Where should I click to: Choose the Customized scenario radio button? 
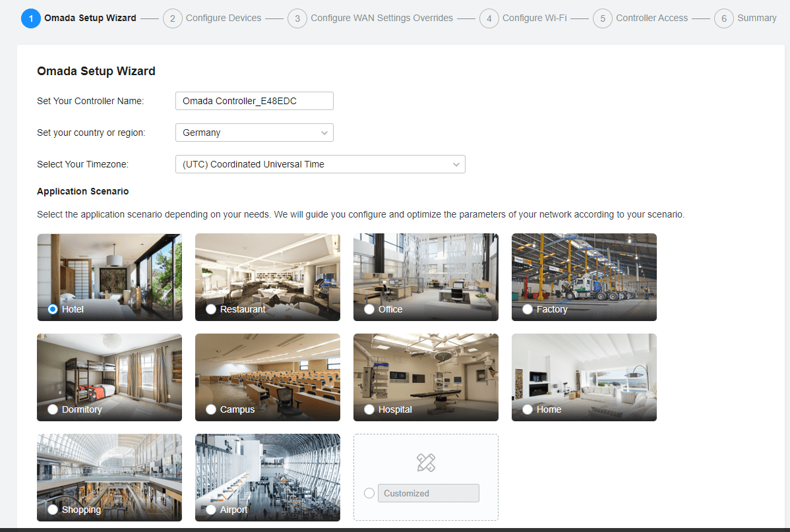(x=369, y=493)
